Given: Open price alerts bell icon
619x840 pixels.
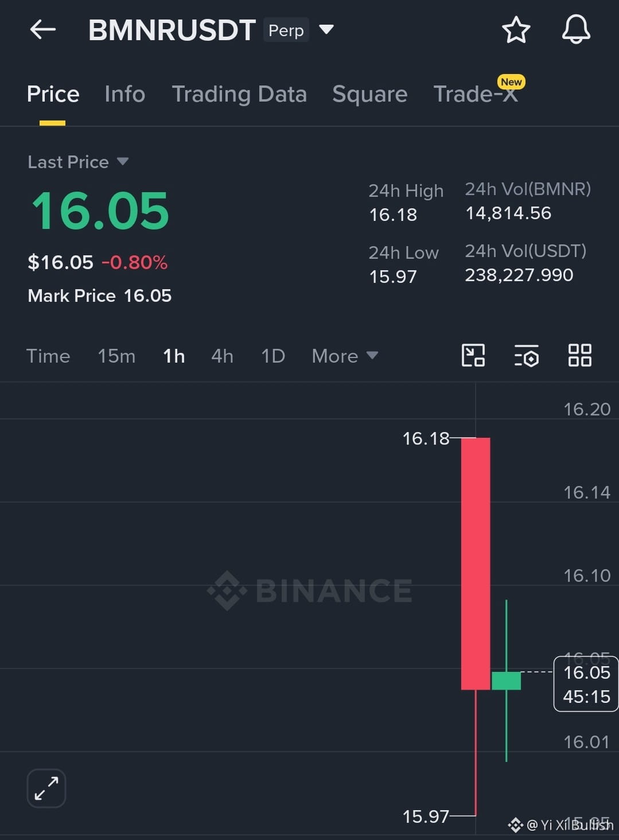Looking at the screenshot, I should [576, 29].
